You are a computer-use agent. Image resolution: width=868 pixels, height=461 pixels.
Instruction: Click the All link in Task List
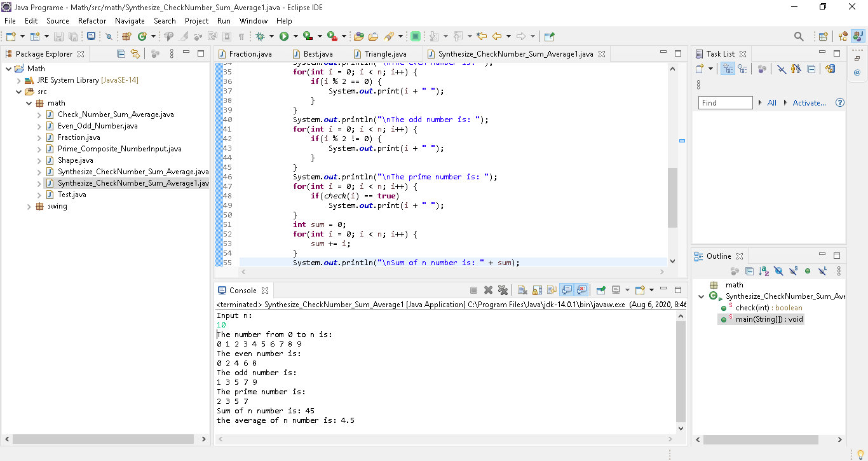771,102
